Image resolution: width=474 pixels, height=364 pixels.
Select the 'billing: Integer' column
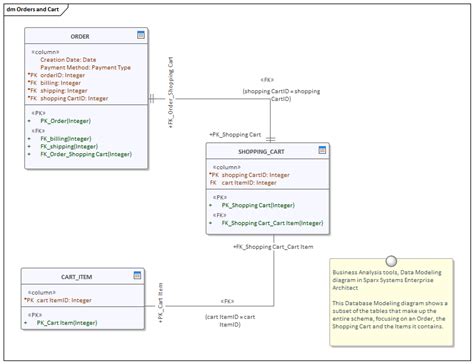click(x=60, y=83)
